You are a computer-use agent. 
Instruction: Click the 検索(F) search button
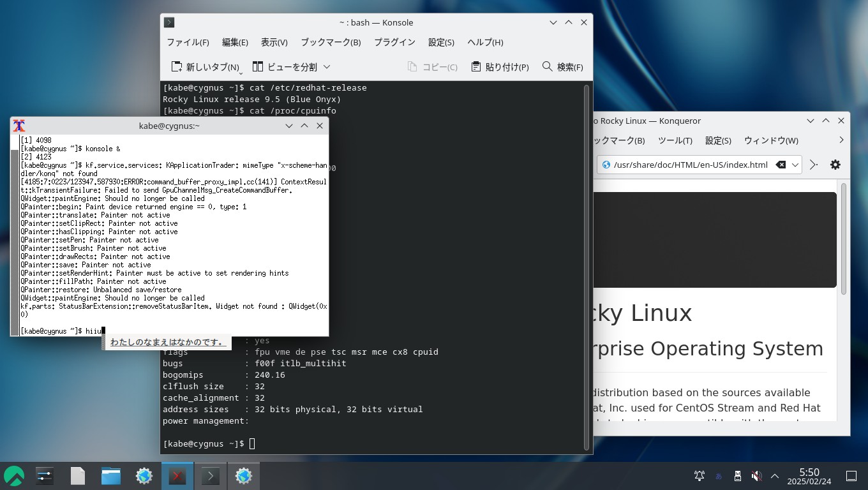click(562, 67)
